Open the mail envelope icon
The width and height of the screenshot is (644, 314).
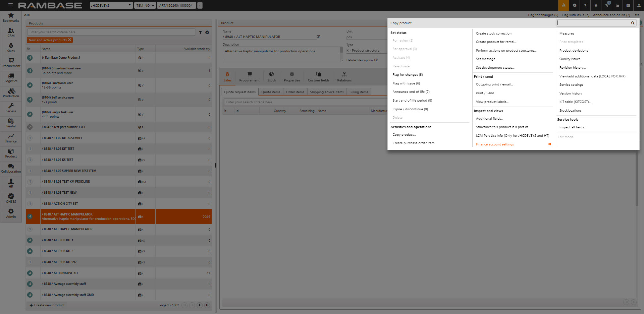click(628, 5)
